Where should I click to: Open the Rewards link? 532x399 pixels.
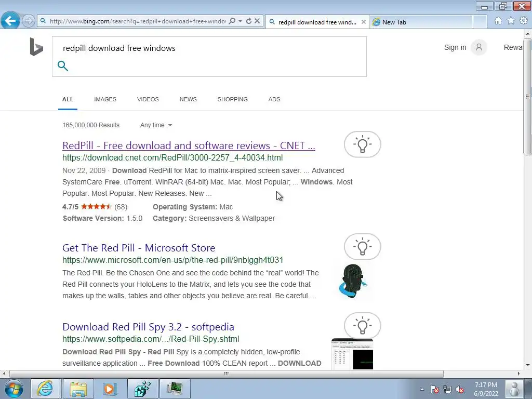click(x=514, y=47)
